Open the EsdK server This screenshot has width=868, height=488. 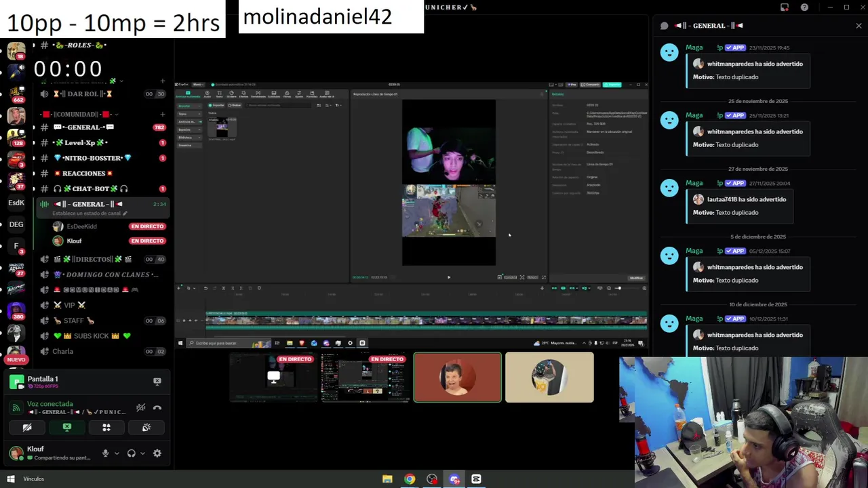pyautogui.click(x=16, y=203)
